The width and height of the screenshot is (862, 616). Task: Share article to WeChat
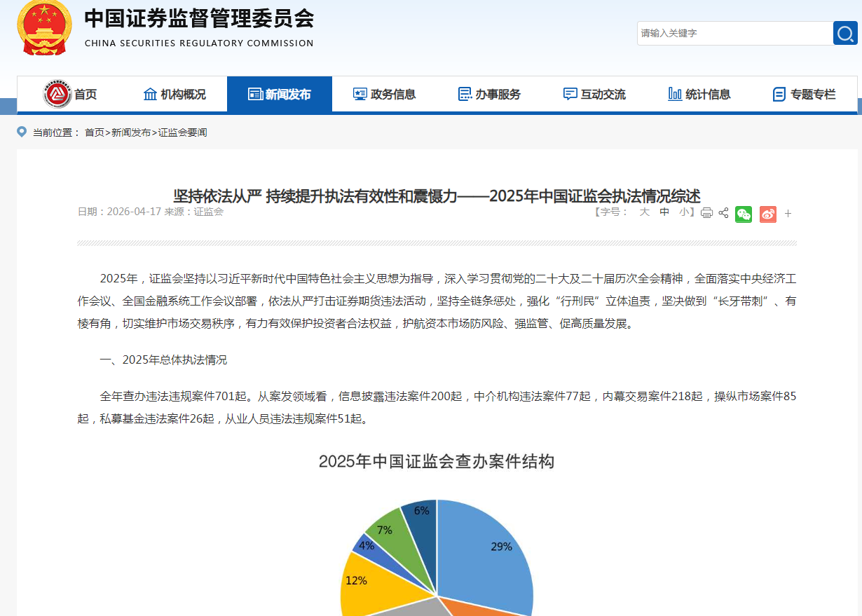pos(744,214)
